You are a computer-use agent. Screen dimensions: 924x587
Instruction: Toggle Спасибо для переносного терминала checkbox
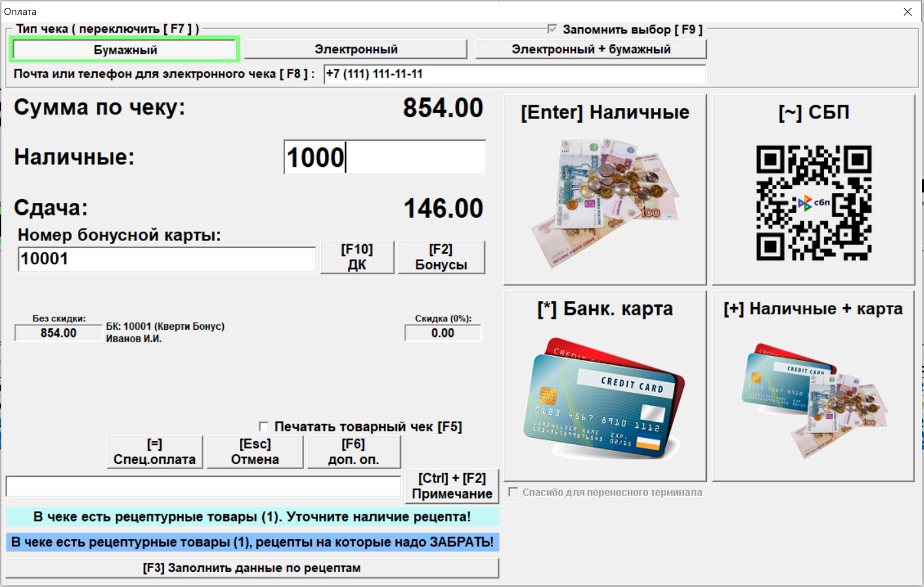point(514,493)
